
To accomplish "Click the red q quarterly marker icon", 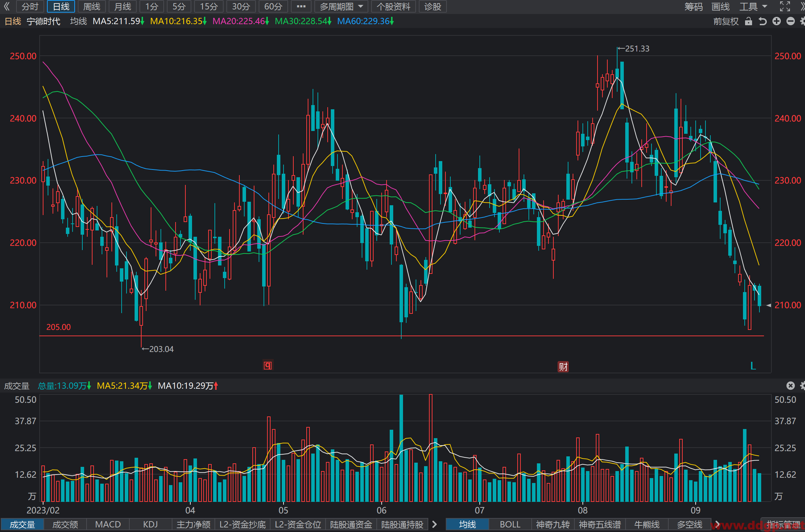I will coord(268,366).
